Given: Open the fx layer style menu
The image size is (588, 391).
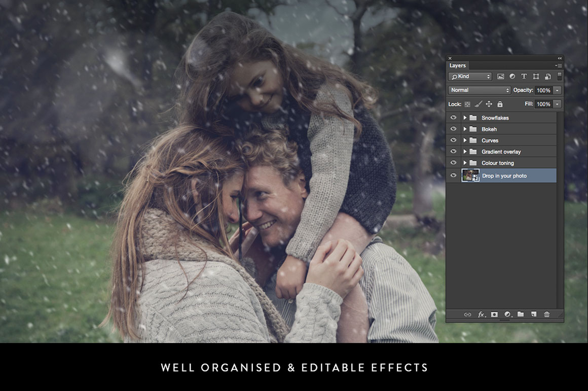Looking at the screenshot, I should point(481,314).
